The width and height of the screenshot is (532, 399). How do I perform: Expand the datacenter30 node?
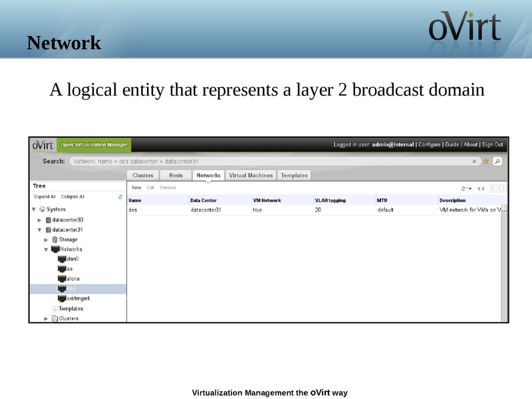point(39,220)
